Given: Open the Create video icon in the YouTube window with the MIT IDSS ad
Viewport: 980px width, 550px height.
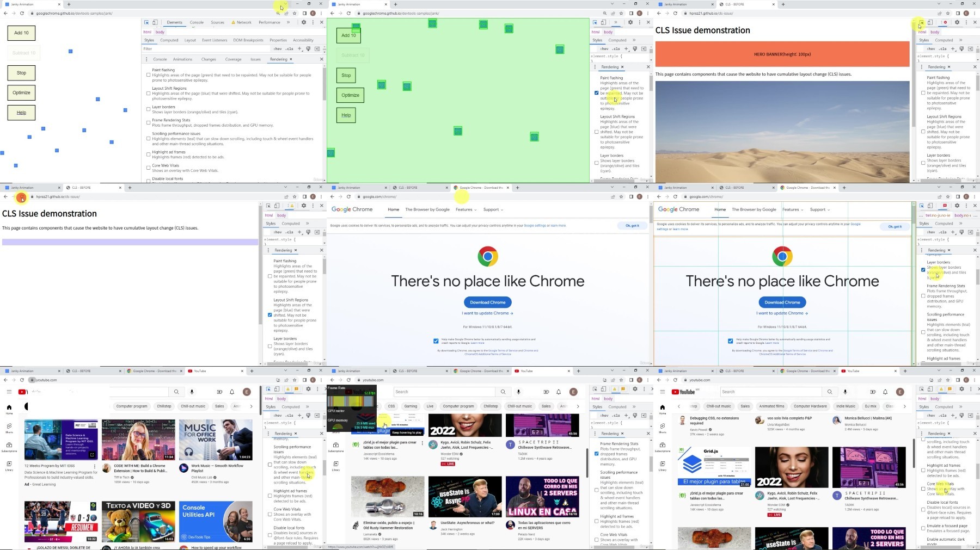Looking at the screenshot, I should coord(219,392).
